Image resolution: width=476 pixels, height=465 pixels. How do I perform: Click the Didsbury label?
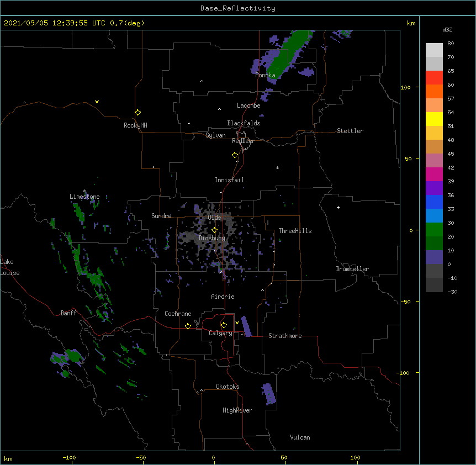(x=212, y=238)
